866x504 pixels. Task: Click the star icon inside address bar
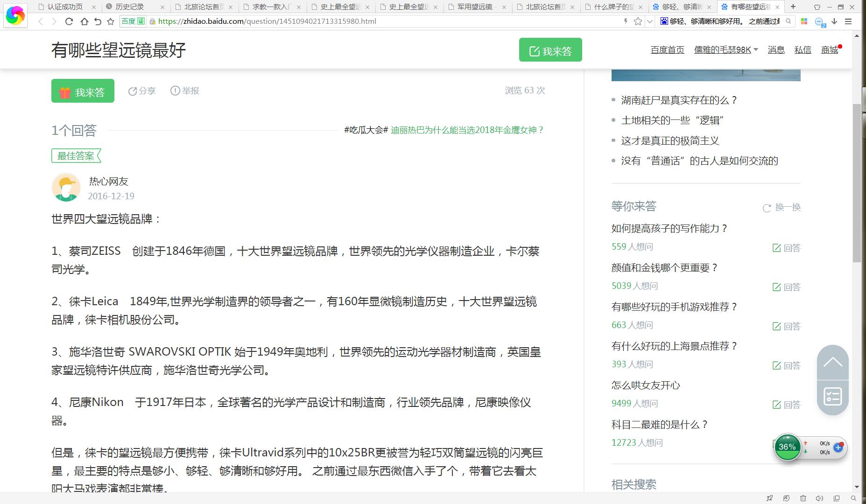click(638, 21)
